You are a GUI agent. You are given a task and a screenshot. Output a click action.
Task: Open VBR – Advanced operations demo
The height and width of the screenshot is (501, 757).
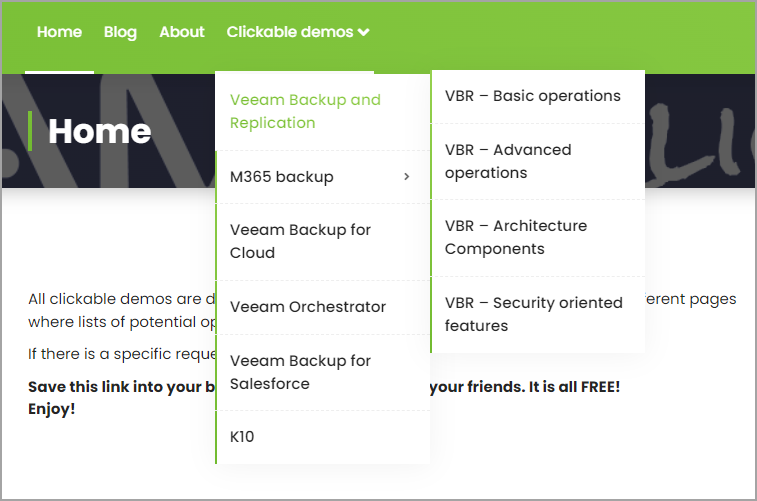538,161
